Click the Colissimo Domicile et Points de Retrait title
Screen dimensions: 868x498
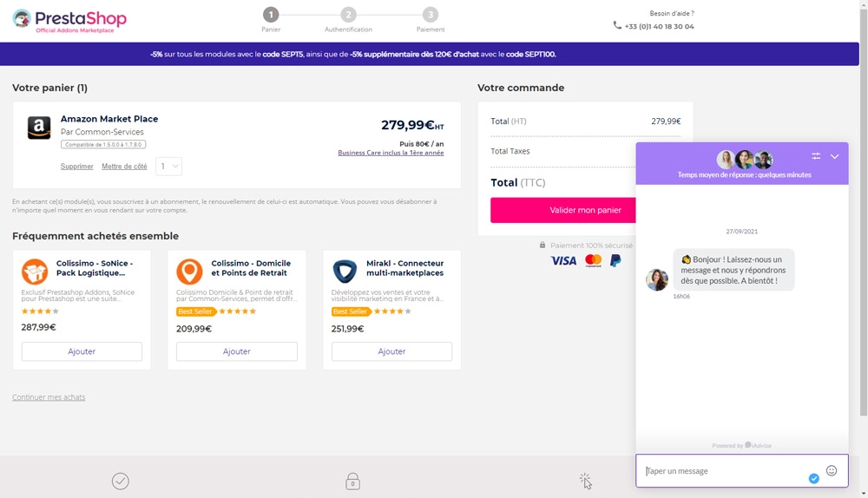click(251, 268)
